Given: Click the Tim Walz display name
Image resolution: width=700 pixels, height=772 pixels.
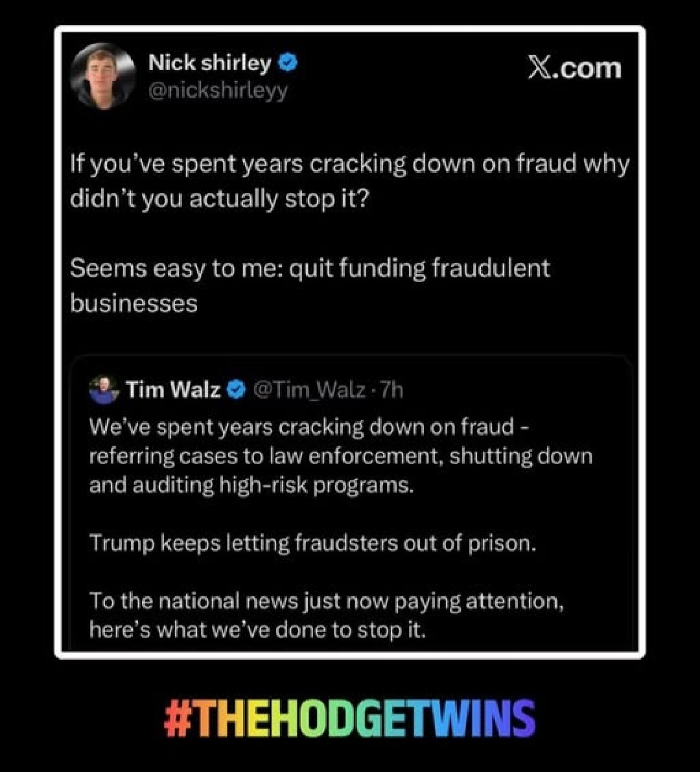Looking at the screenshot, I should [173, 390].
